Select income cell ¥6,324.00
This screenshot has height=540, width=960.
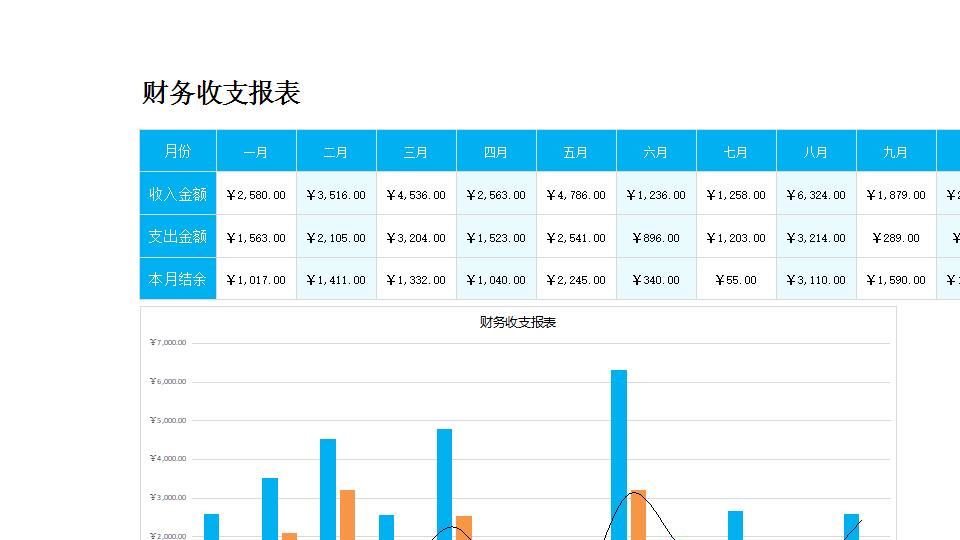(817, 193)
